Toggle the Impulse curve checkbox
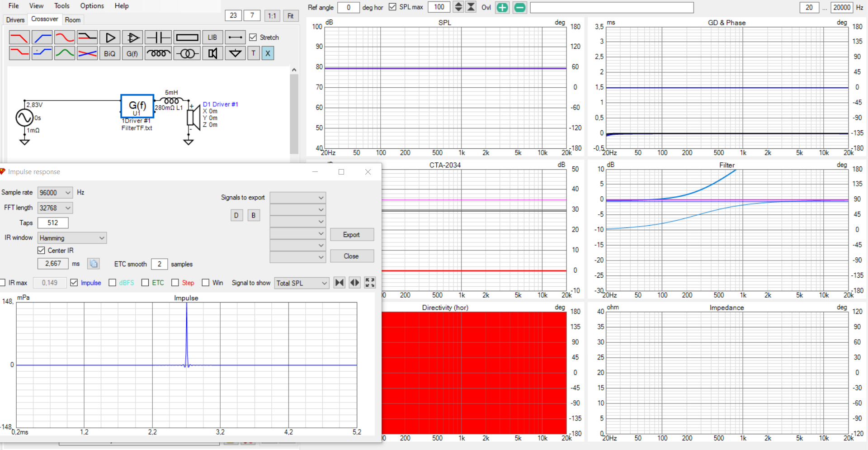This screenshot has height=450, width=868. coord(74,283)
